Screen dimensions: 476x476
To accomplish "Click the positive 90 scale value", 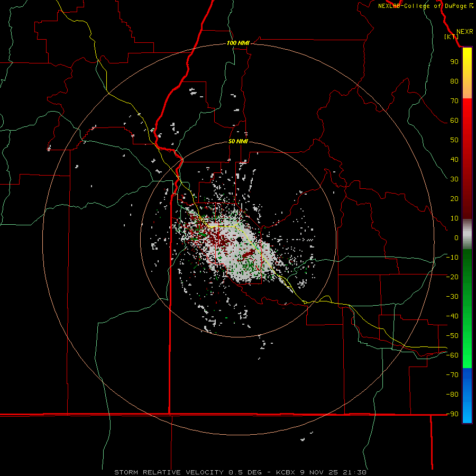I will point(454,62).
